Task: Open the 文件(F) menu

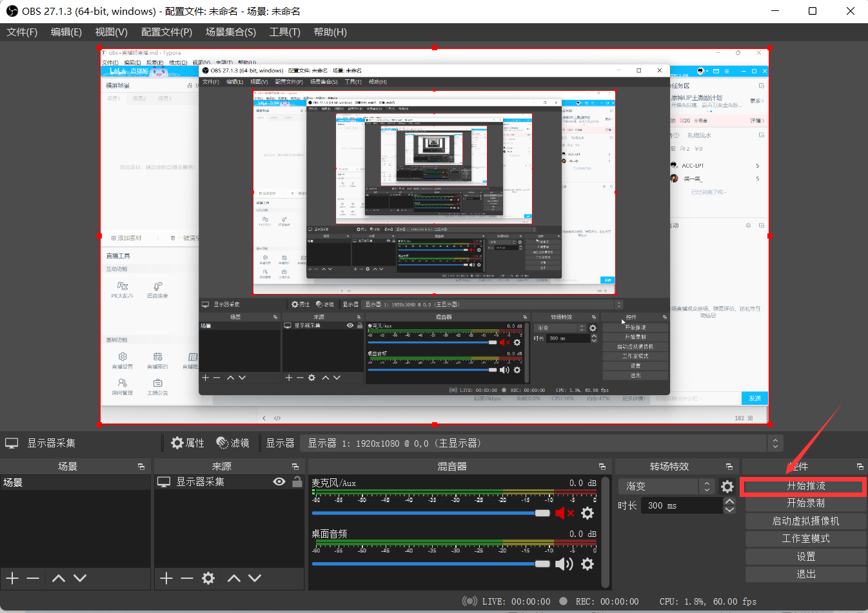Action: tap(23, 32)
